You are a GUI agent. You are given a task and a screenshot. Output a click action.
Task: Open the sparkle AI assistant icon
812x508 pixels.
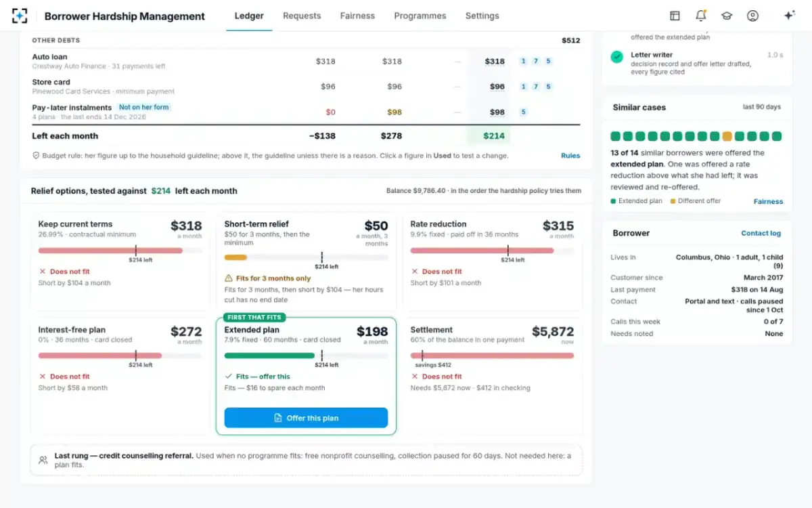[789, 16]
